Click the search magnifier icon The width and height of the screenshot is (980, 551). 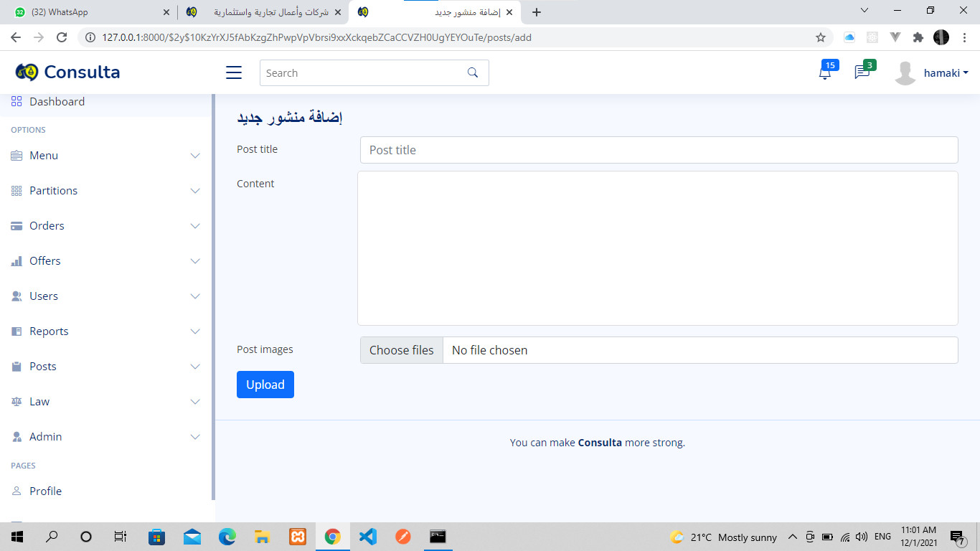pyautogui.click(x=472, y=72)
